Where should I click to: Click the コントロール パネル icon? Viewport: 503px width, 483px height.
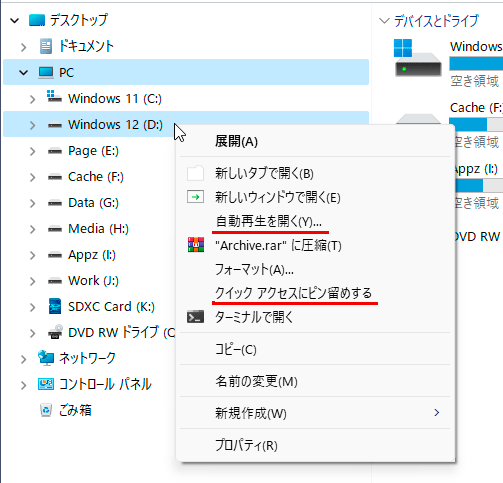point(46,384)
